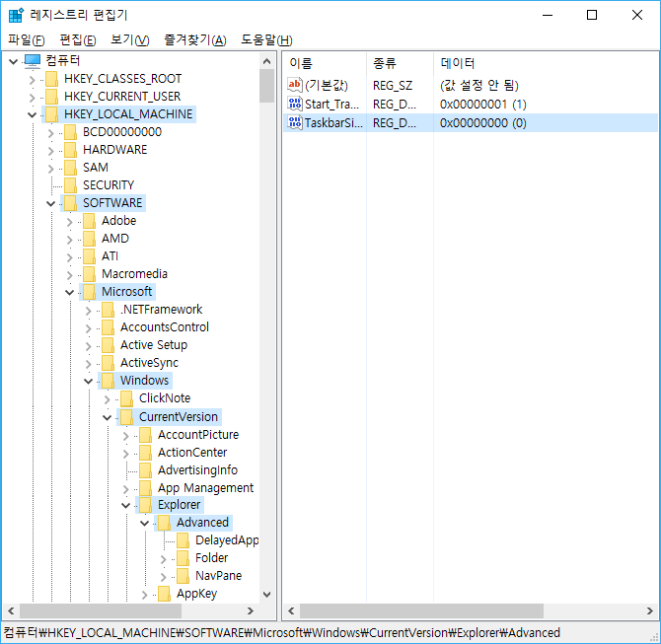The height and width of the screenshot is (644, 661).
Task: Click tree pane horizontal scrollbar right arrow
Action: [251, 610]
